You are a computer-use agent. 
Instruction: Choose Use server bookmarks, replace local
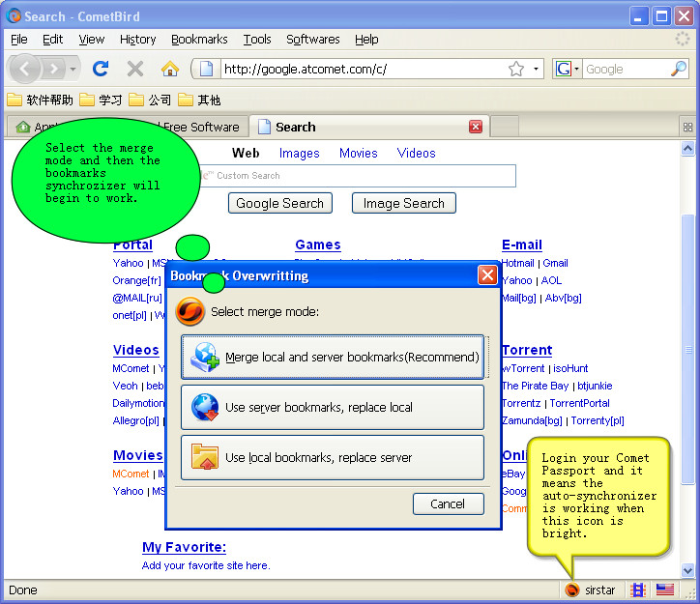click(x=333, y=407)
